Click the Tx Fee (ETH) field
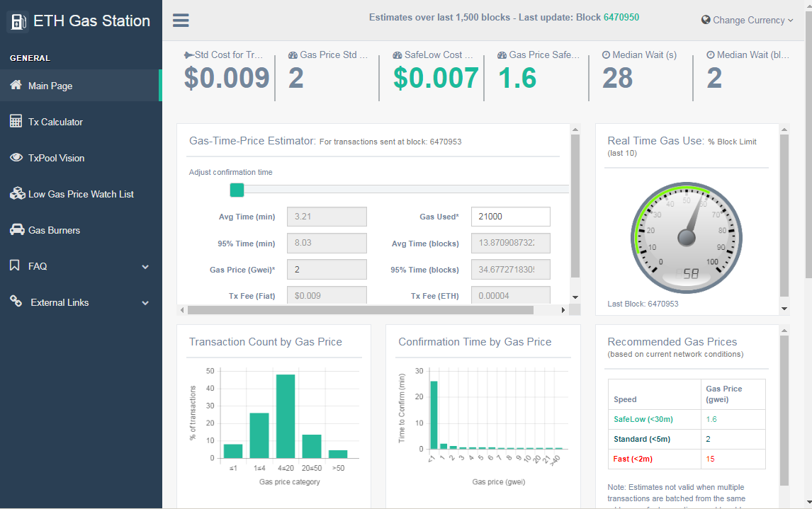812x509 pixels. pyautogui.click(x=511, y=294)
